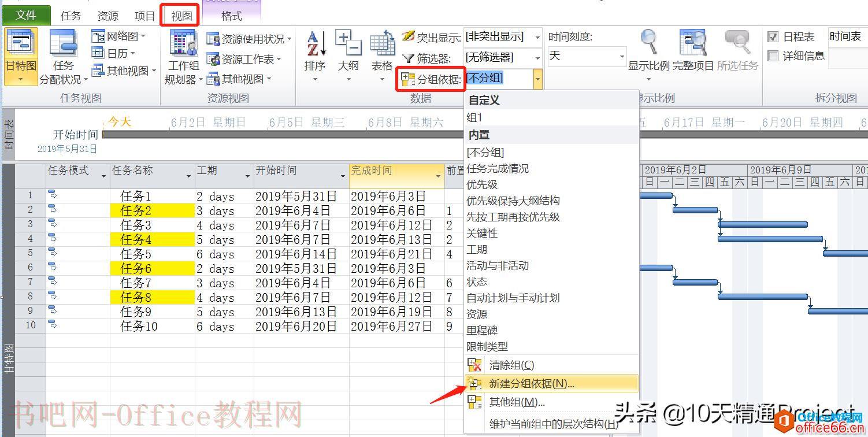This screenshot has width=868, height=437.
Task: Toggle the Details (详细信息) checkbox
Action: 773,56
